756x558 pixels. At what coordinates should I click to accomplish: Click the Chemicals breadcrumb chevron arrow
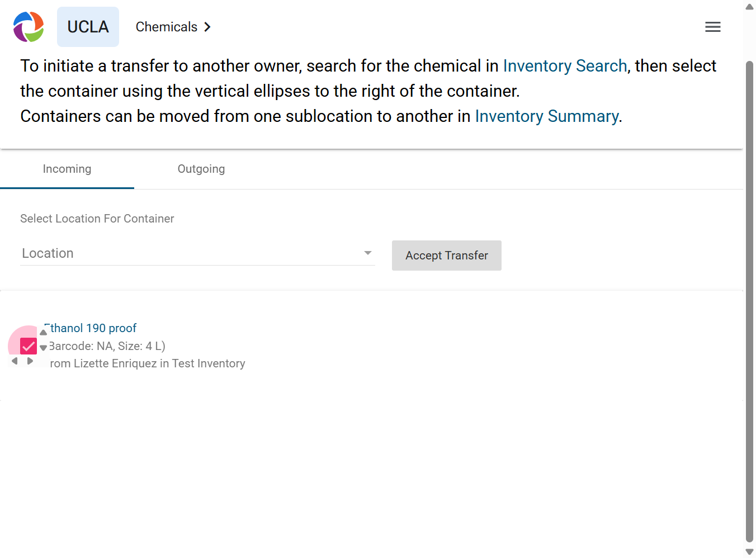[x=207, y=27]
